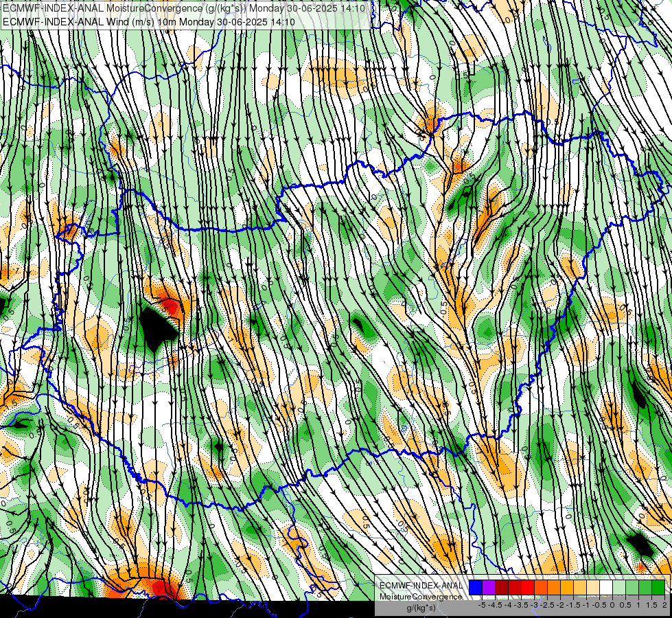Image resolution: width=672 pixels, height=618 pixels.
Task: Click the -1 legend tick label
Action: click(586, 605)
